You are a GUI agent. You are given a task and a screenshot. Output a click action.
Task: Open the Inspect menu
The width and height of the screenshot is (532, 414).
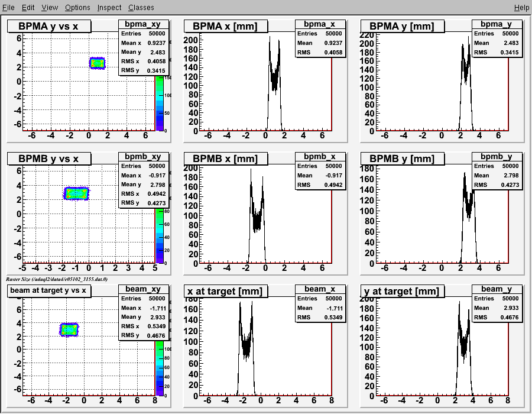[109, 8]
